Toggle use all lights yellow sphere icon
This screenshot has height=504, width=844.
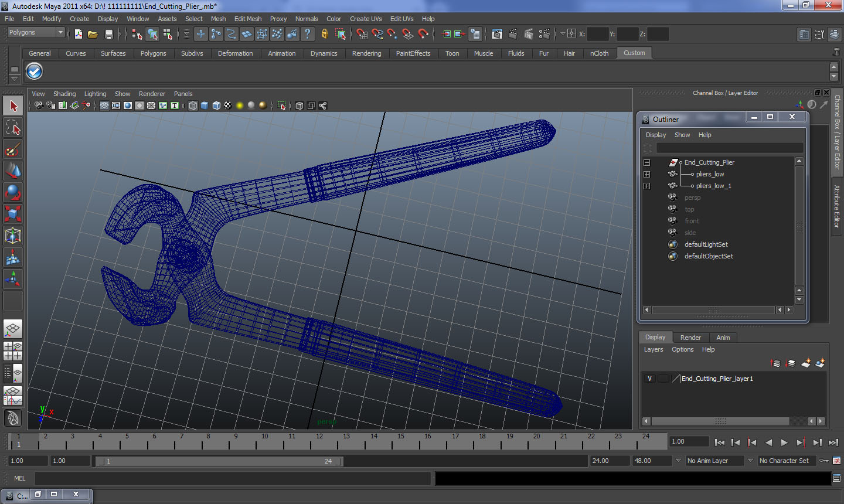pyautogui.click(x=240, y=105)
